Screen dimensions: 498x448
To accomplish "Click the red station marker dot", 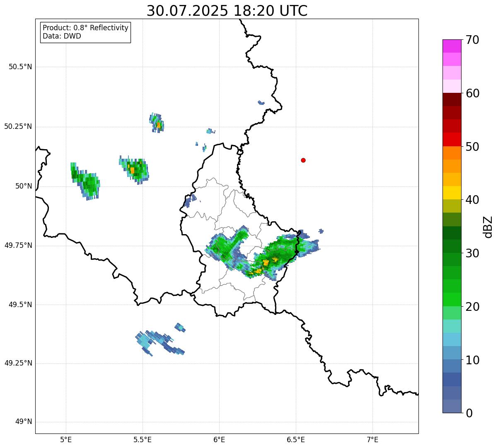I will point(303,160).
